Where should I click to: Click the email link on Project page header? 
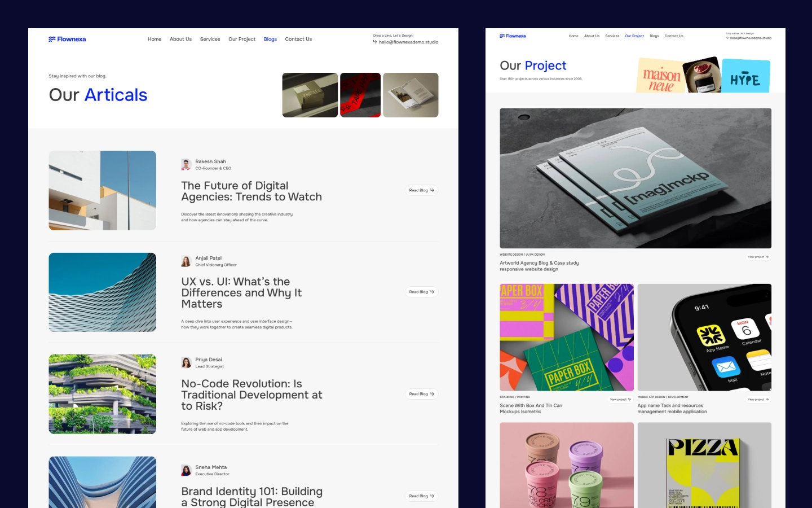click(751, 38)
